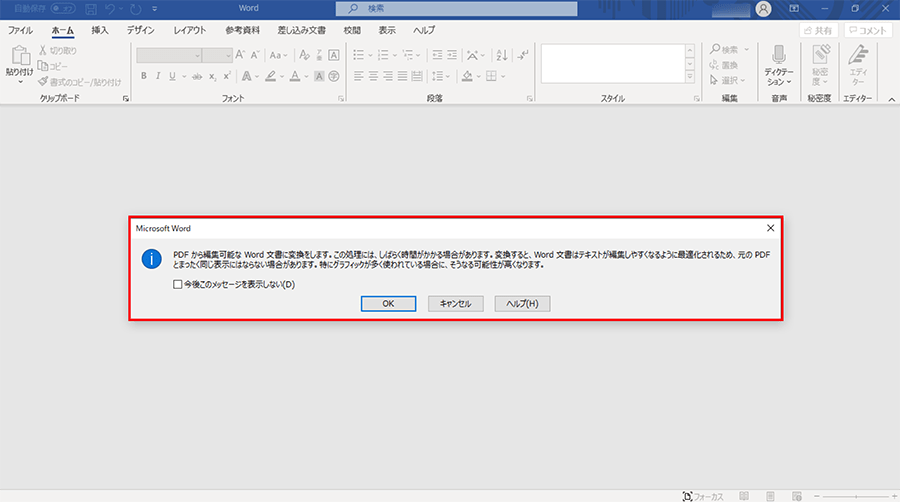Screen dimensions: 900x502
Task: Open the Borders dropdown arrow
Action: click(503, 76)
